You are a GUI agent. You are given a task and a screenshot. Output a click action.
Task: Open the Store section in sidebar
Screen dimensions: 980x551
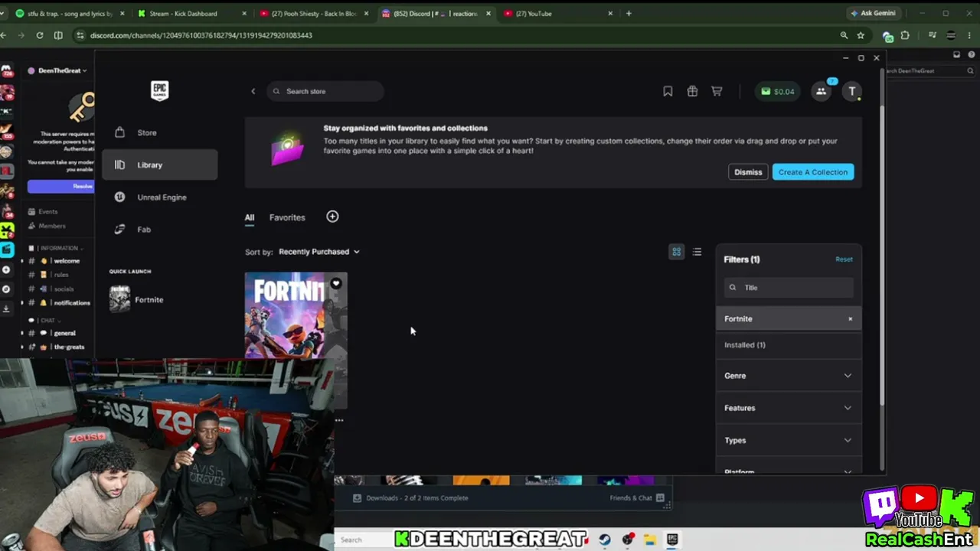[159, 132]
